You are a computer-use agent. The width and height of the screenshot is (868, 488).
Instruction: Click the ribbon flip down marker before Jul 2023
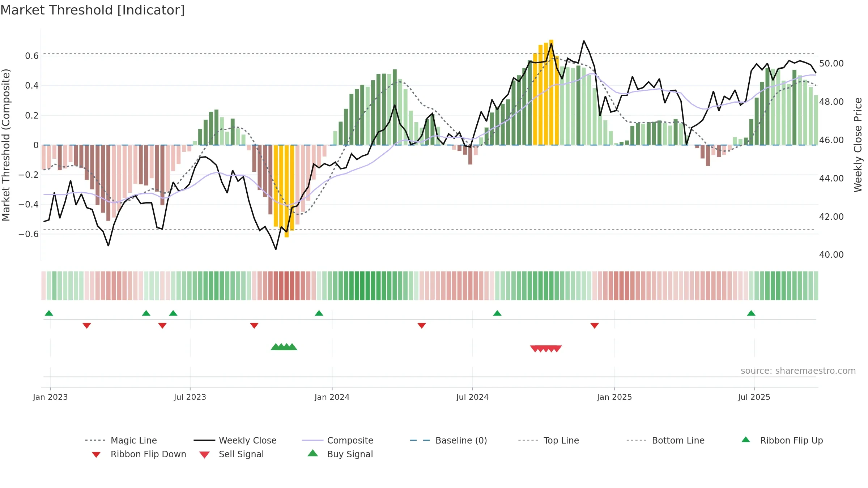pyautogui.click(x=162, y=326)
